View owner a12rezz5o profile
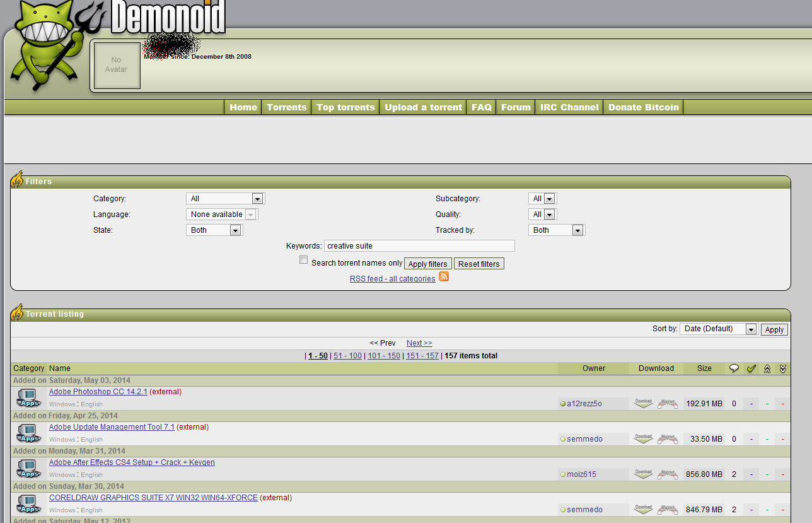This screenshot has width=812, height=523. pyautogui.click(x=584, y=404)
